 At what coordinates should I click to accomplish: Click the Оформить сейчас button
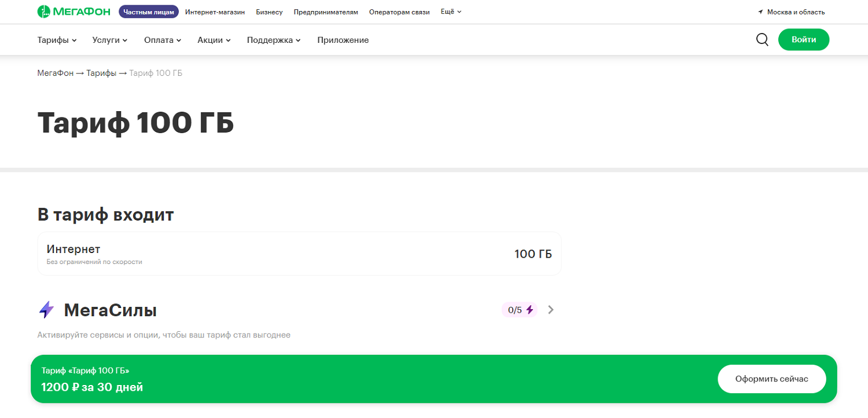(x=772, y=379)
